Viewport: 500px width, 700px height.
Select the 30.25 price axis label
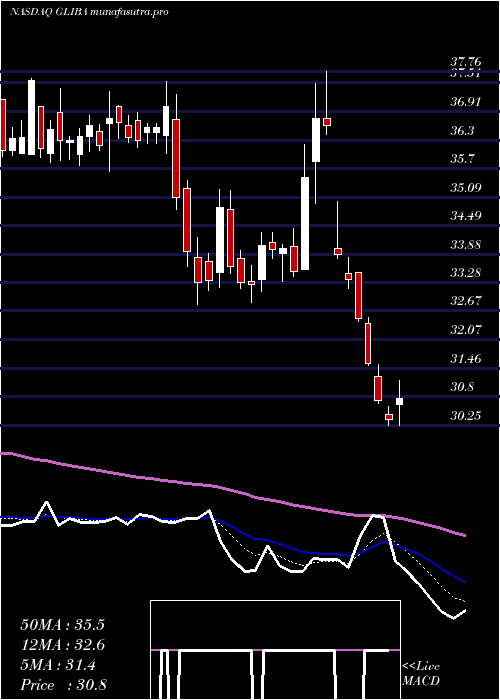coord(466,416)
